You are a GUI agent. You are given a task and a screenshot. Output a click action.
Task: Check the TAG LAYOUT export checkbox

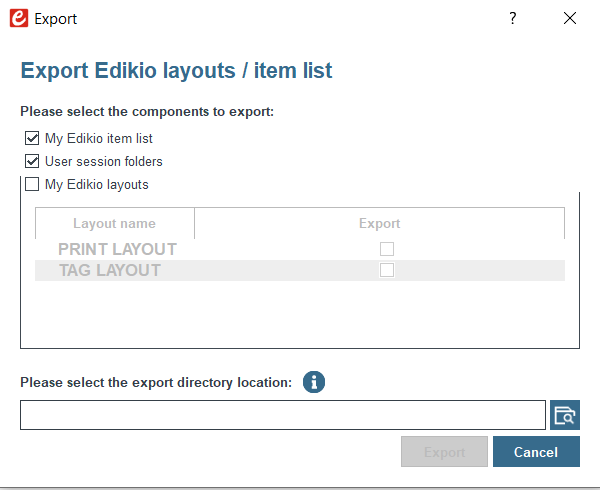pyautogui.click(x=387, y=270)
